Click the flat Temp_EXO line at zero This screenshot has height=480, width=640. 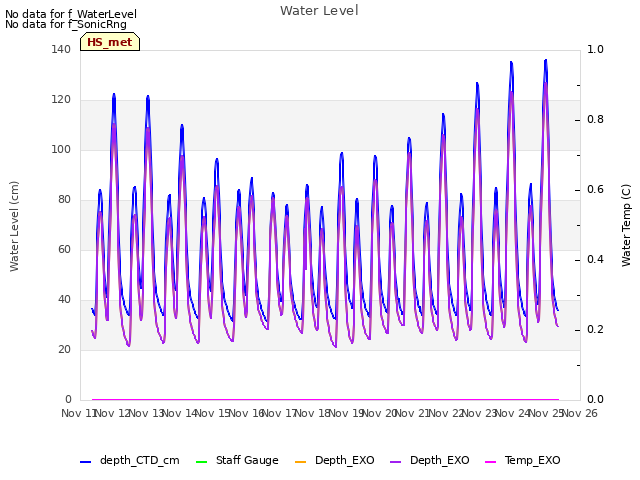coord(325,399)
